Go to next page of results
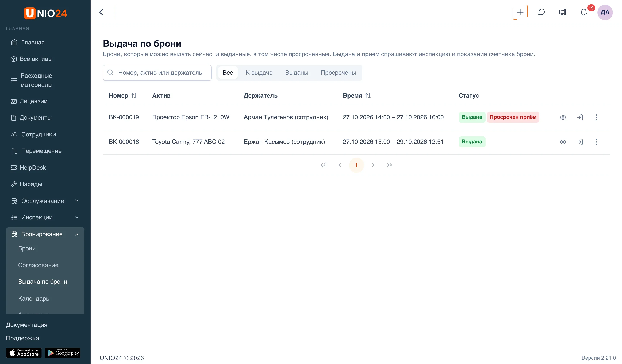This screenshot has height=364, width=622. click(x=373, y=165)
